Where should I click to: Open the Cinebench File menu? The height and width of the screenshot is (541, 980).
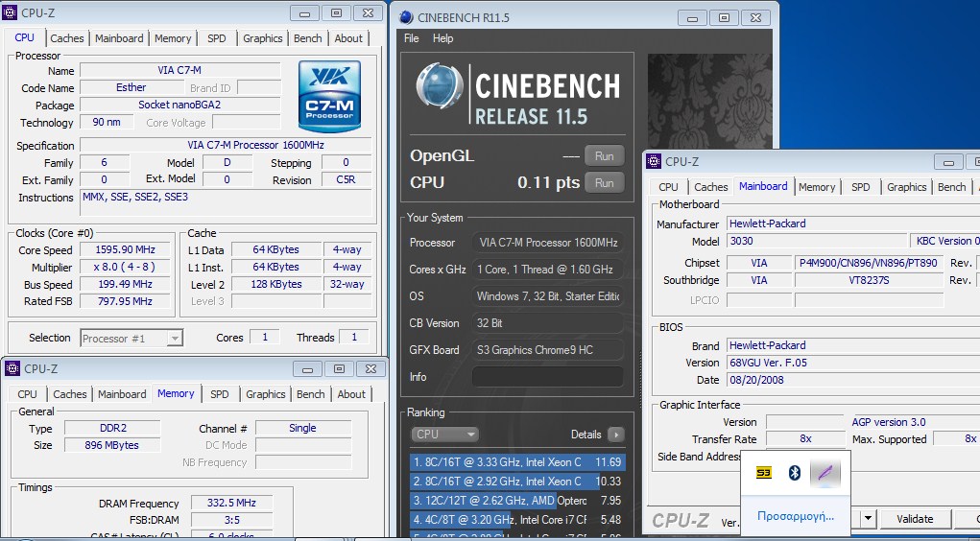tap(411, 38)
